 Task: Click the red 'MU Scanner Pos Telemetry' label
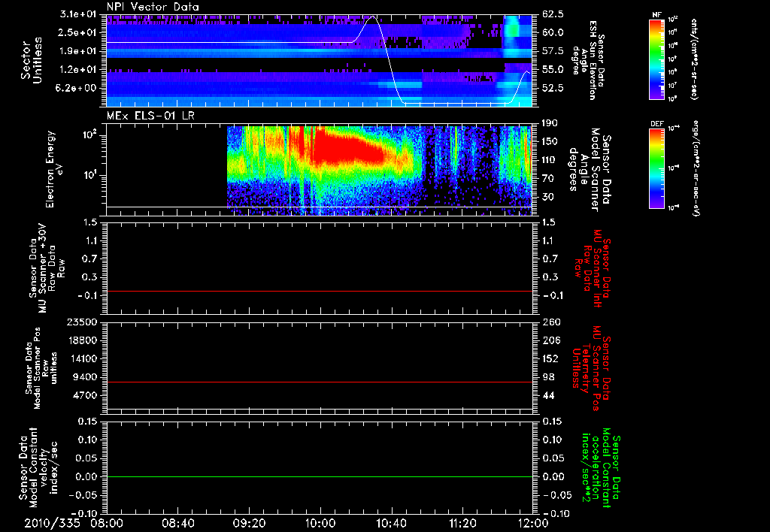(x=591, y=368)
